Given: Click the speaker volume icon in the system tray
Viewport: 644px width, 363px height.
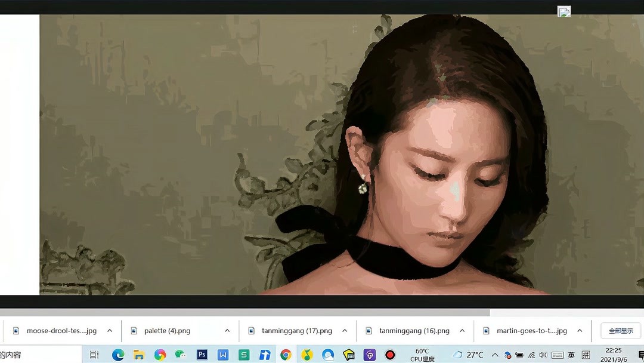Looking at the screenshot, I should (x=543, y=353).
